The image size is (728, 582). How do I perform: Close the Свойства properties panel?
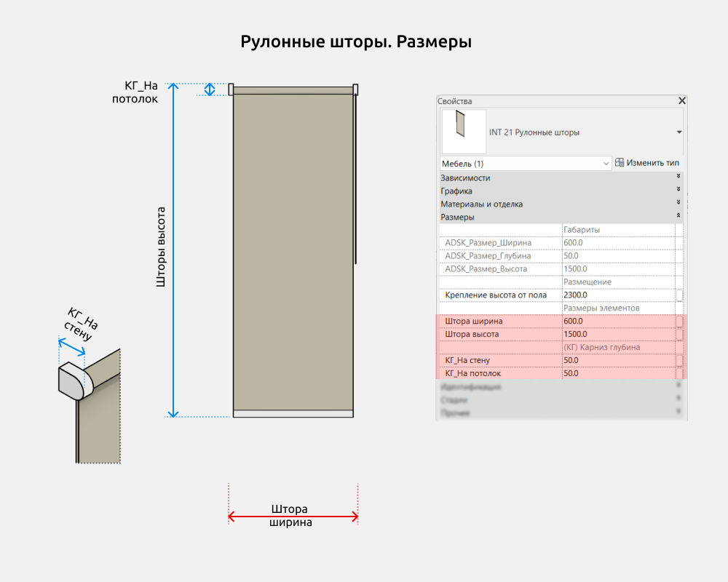tap(681, 100)
